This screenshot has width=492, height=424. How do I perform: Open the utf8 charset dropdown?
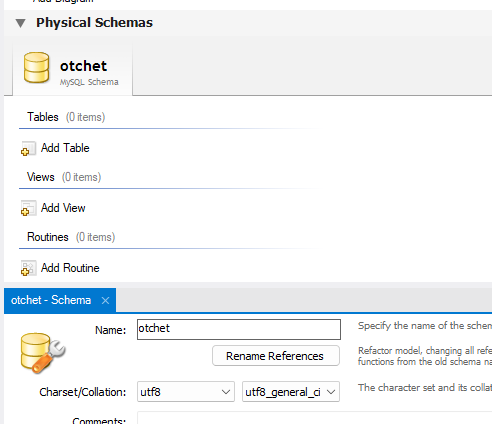click(x=186, y=392)
